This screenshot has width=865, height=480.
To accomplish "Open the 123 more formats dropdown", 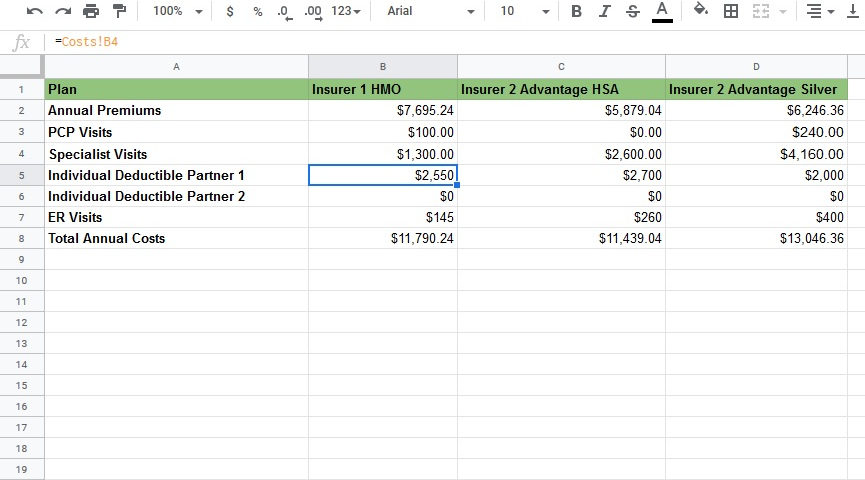I will click(x=346, y=11).
